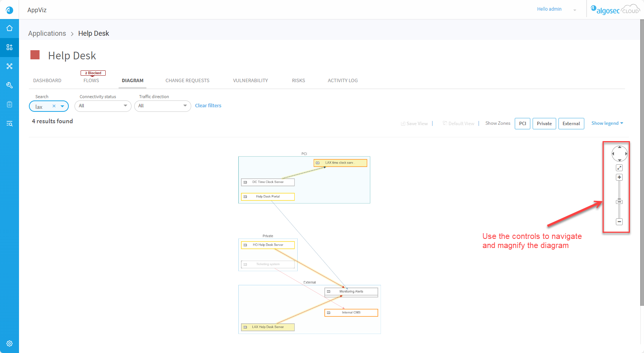Screen dimensions: 644x353
Task: Open the Connectivity status dropdown
Action: (103, 106)
